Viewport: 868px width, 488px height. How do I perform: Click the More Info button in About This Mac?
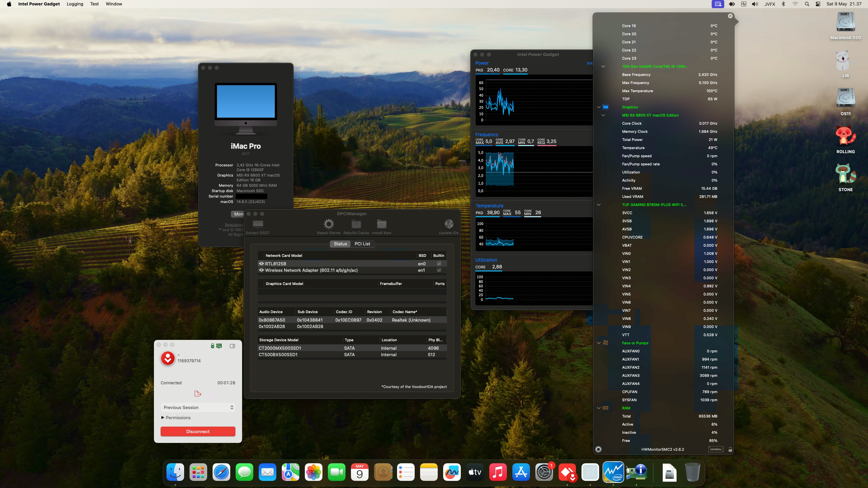238,214
